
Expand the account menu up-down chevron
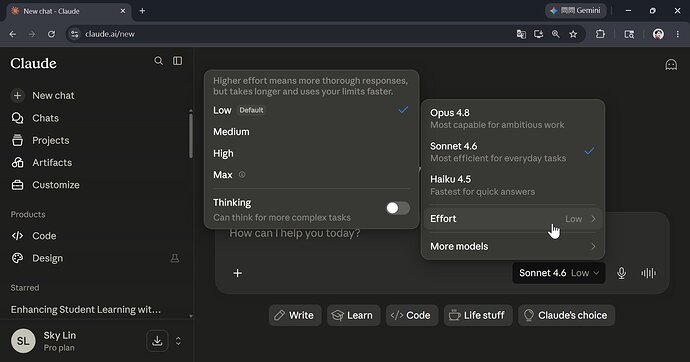pos(178,341)
